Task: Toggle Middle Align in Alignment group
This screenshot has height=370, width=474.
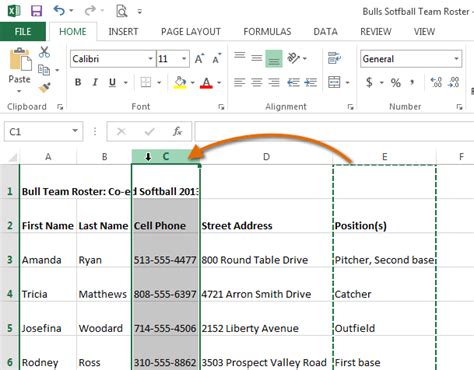Action: click(x=256, y=58)
